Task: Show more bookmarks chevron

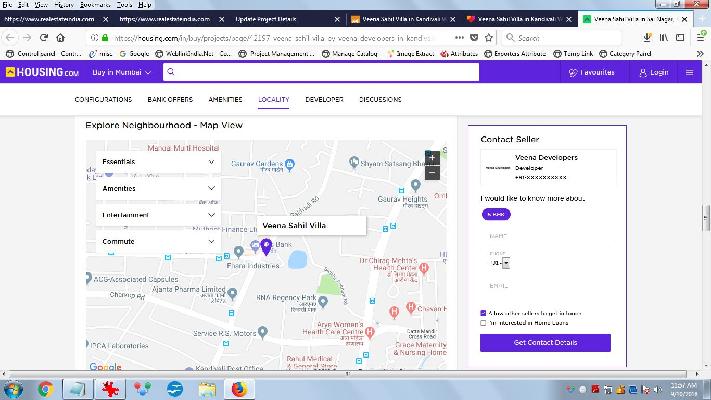Action: (x=700, y=54)
